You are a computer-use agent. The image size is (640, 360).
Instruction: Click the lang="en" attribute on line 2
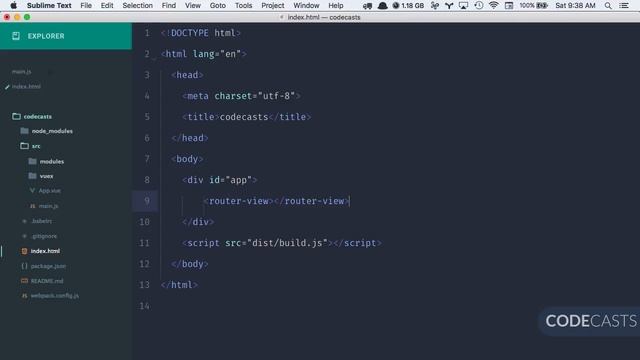coord(217,54)
